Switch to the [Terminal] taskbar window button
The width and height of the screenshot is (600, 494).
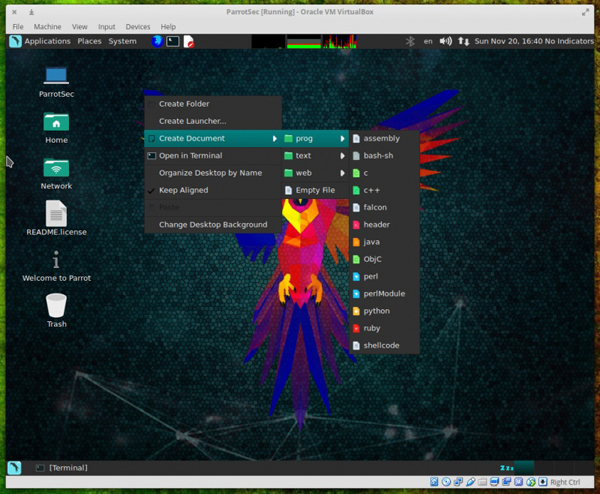[62, 468]
